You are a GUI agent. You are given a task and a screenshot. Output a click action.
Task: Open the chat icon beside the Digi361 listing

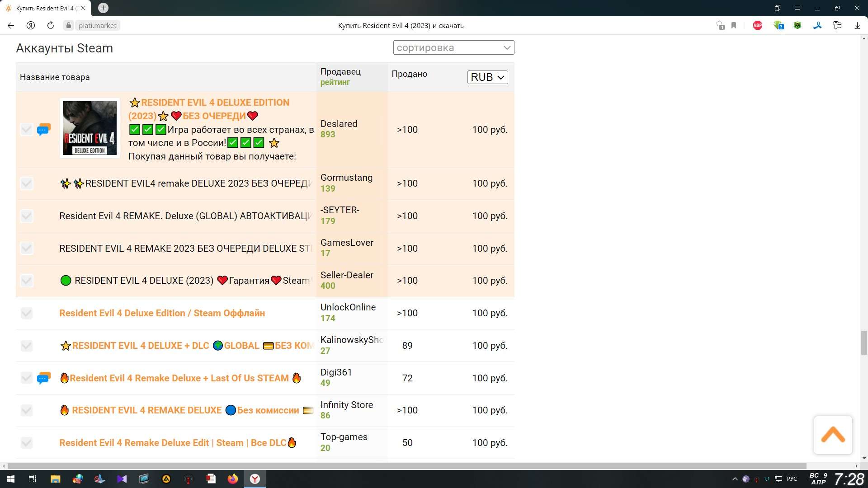43,378
